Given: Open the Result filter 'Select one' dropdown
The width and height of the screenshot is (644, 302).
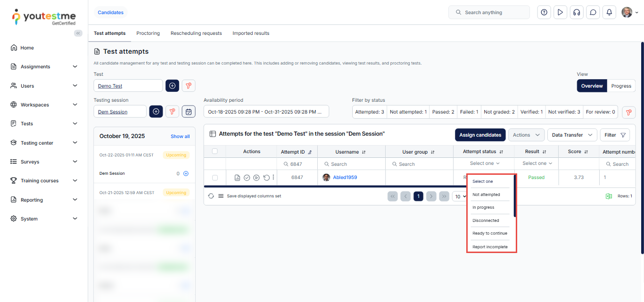Looking at the screenshot, I should pyautogui.click(x=537, y=163).
